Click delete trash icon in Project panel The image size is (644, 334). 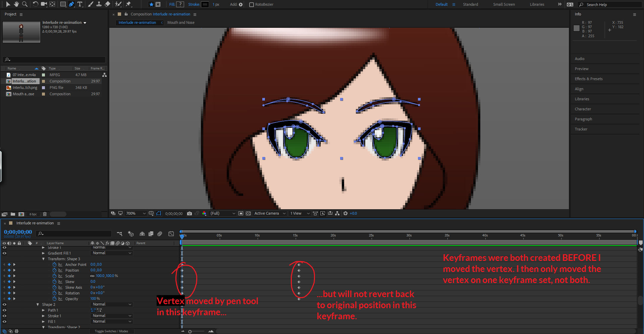click(45, 214)
